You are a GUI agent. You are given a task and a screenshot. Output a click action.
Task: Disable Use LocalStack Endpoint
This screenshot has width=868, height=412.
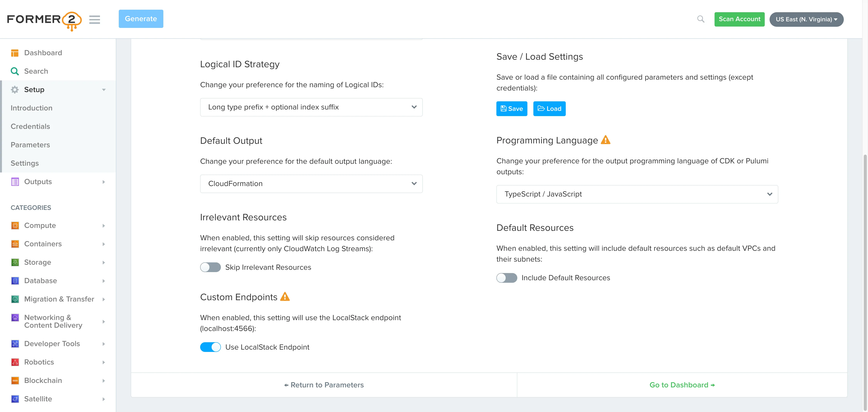coord(210,346)
